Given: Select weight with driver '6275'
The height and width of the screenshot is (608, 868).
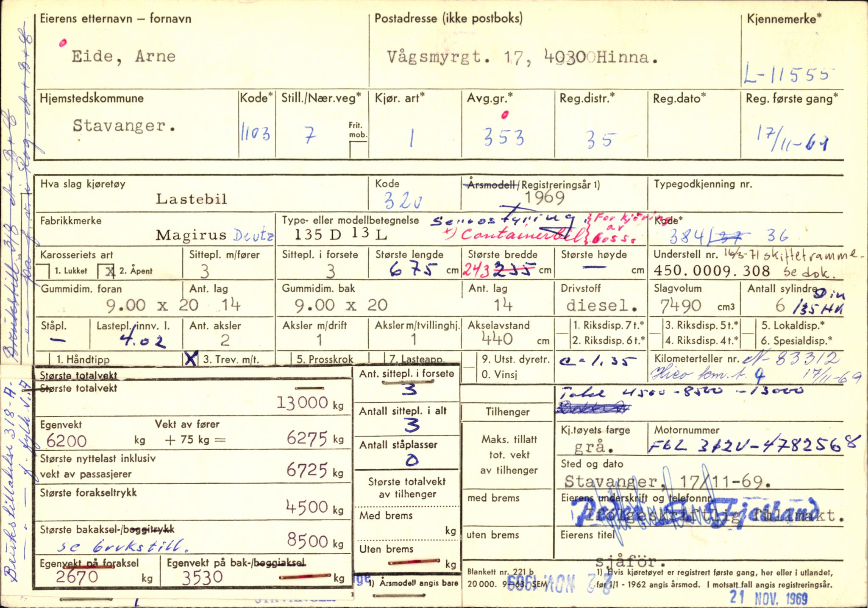Looking at the screenshot, I should click(307, 438).
